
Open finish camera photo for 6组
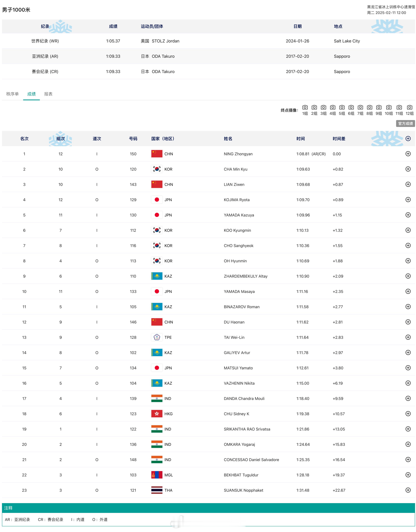point(351,110)
